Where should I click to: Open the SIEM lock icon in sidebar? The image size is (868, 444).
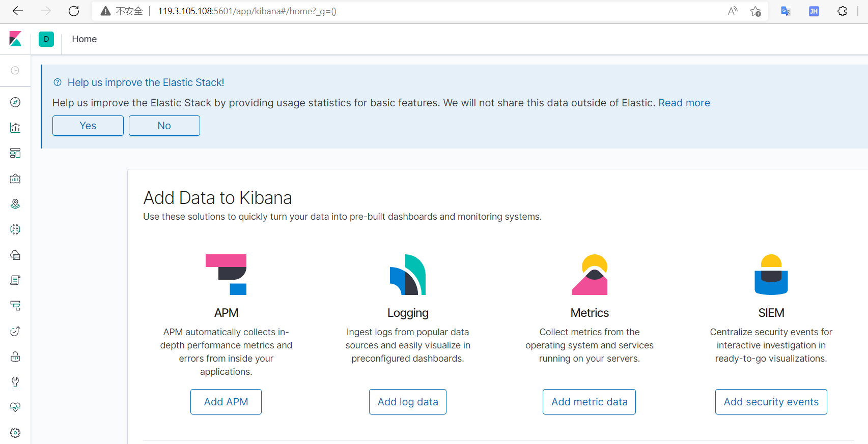15,357
